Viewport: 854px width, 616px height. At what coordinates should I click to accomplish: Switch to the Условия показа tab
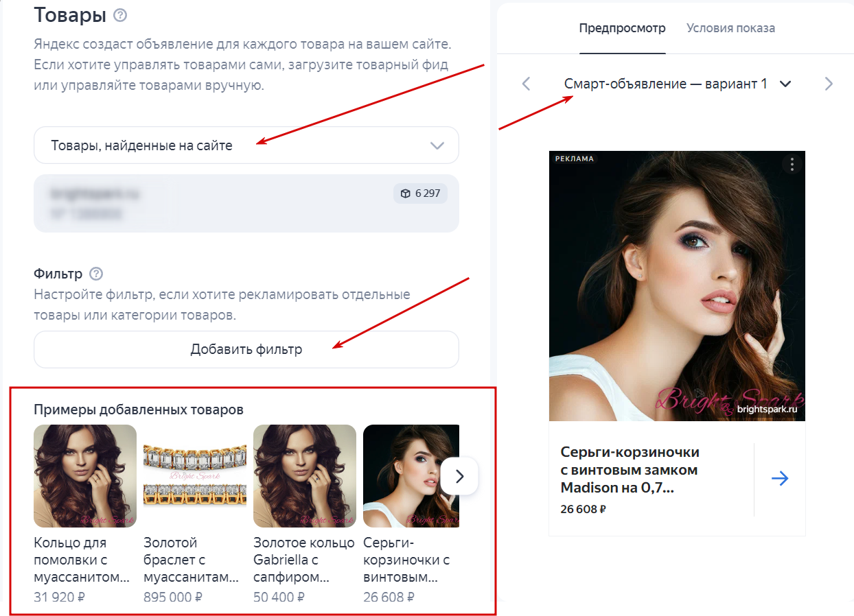coord(730,28)
